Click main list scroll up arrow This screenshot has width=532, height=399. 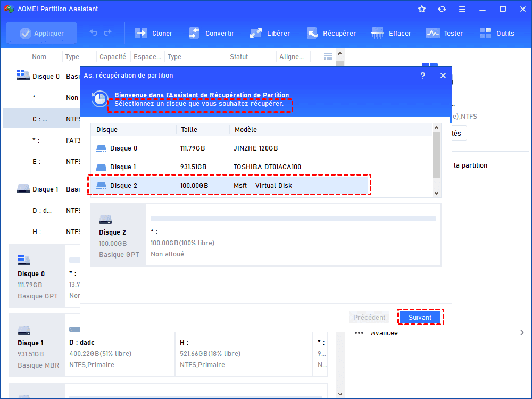(x=340, y=53)
